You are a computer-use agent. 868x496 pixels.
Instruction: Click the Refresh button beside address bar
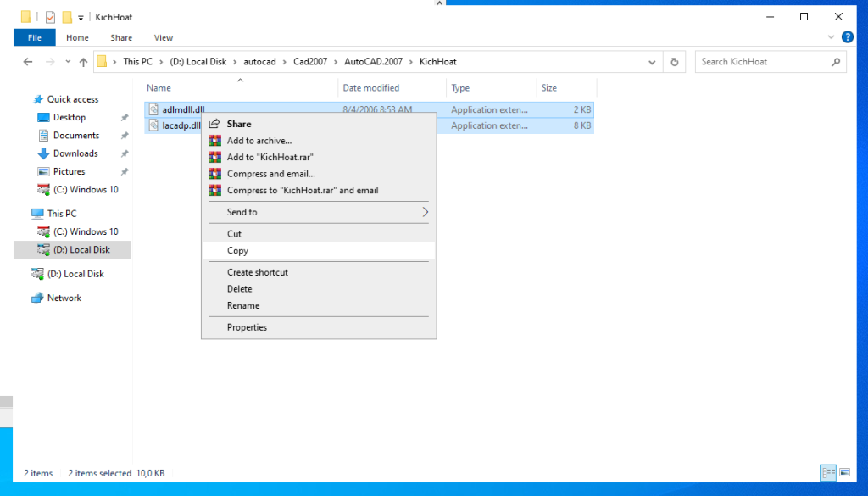coord(675,62)
